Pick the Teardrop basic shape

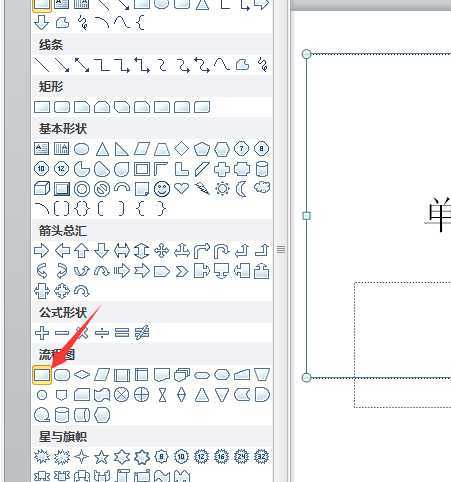(x=122, y=169)
